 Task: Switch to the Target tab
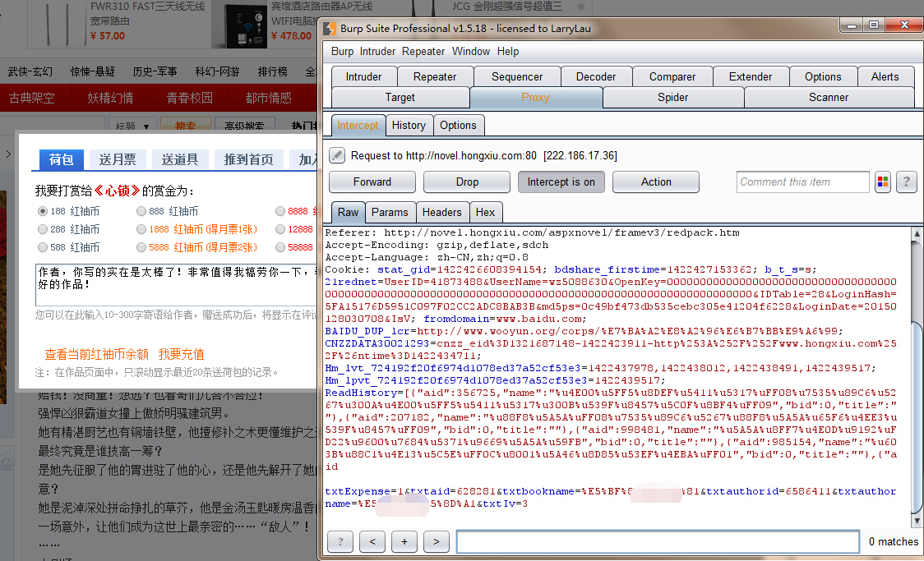(400, 97)
